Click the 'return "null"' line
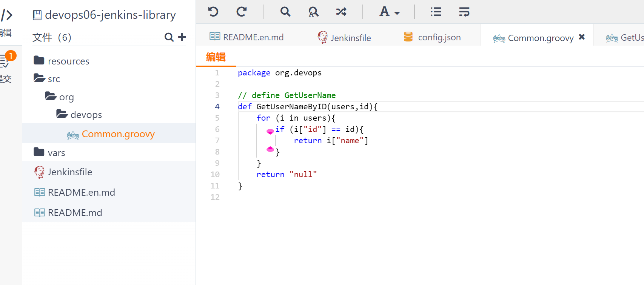This screenshot has width=644, height=285. click(x=287, y=175)
